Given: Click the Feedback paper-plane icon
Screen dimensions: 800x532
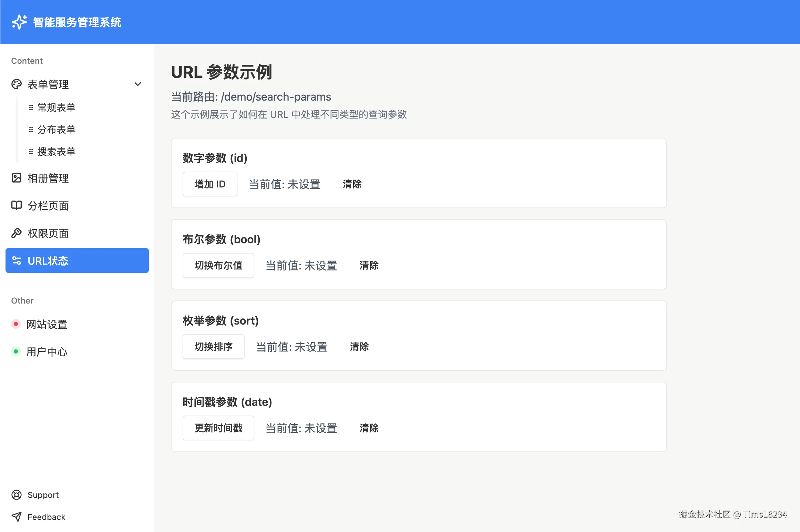Looking at the screenshot, I should 16,517.
